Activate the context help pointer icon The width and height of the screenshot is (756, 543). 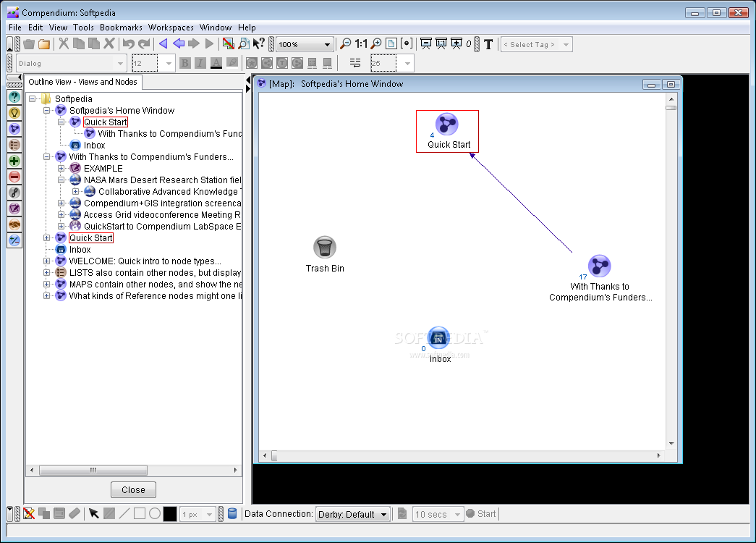click(258, 44)
